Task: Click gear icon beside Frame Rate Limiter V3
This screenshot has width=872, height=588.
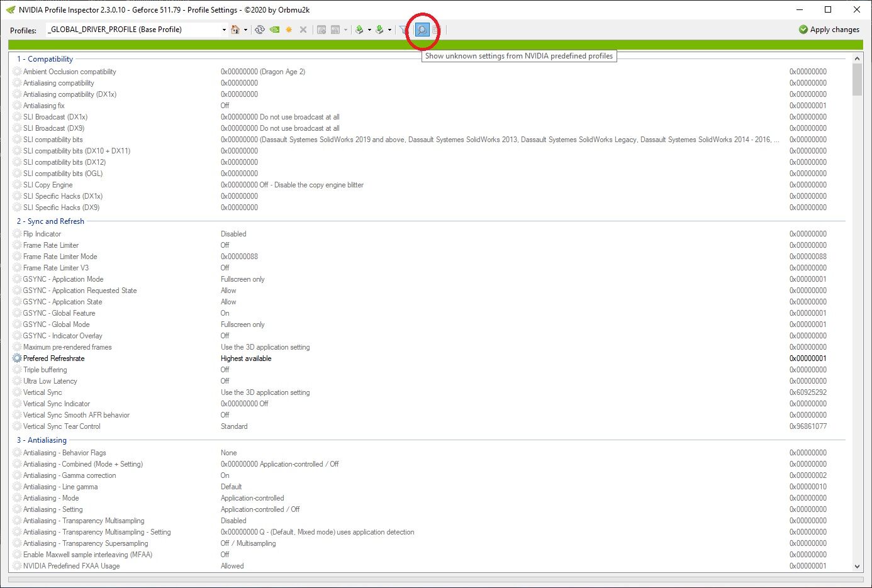Action: 17,268
